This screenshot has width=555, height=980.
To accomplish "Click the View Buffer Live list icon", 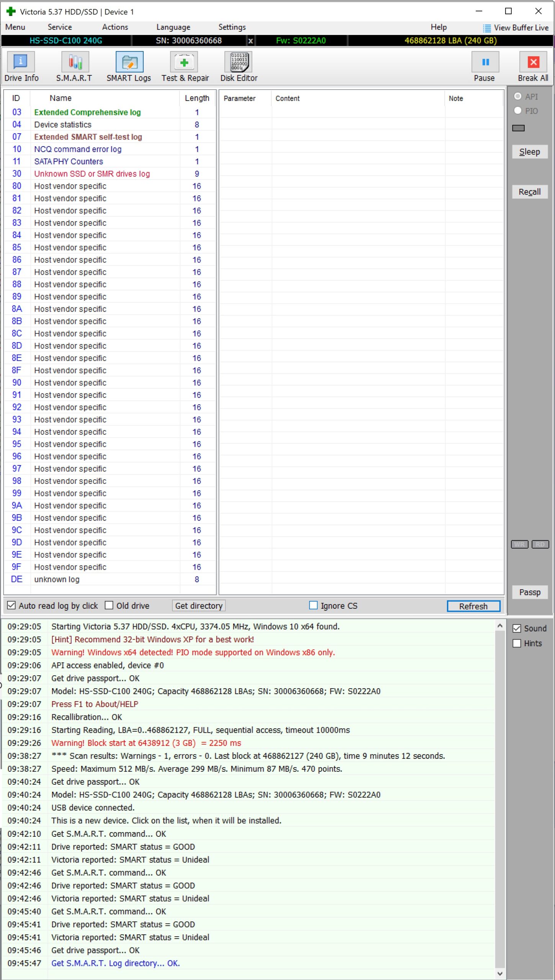I will click(x=486, y=28).
